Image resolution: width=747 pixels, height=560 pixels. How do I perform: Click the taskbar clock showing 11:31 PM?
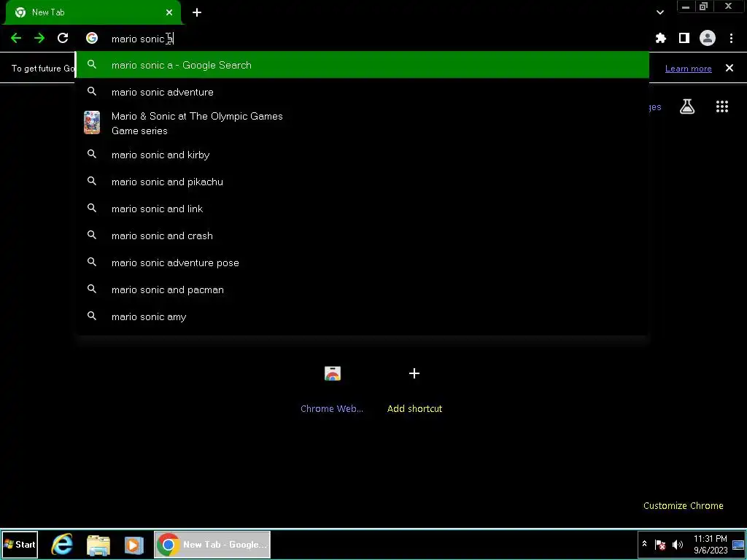[711, 544]
